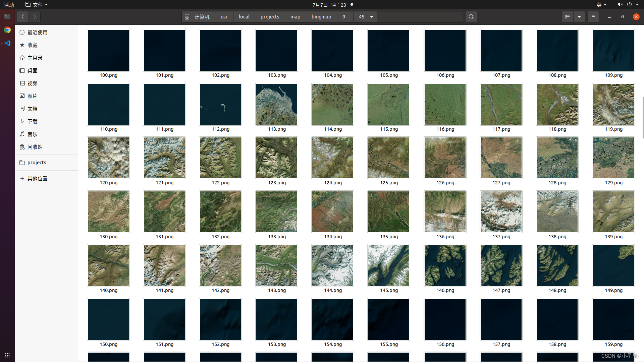Select thumbnail 109.png

613,50
